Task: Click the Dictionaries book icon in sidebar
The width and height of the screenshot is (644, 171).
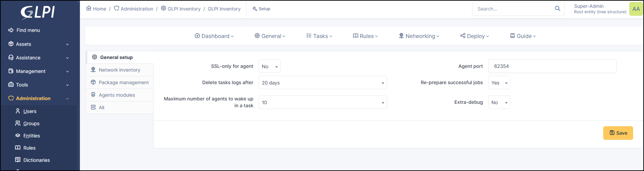Action: 18,160
